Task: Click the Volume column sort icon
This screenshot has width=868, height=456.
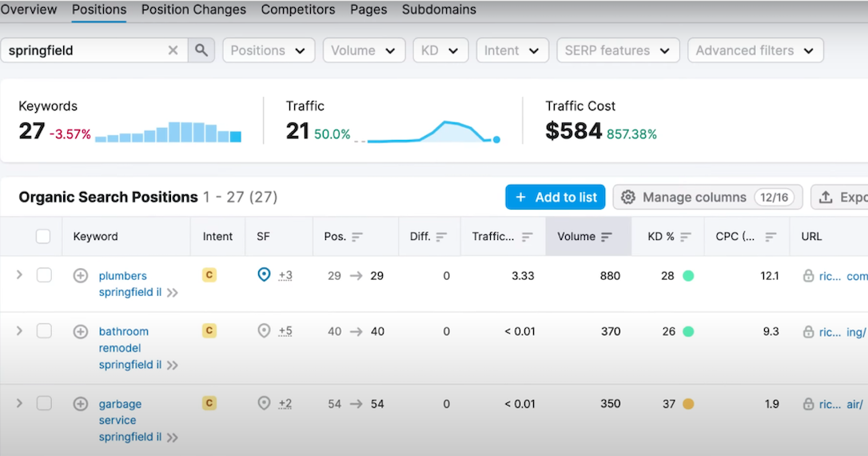Action: pos(607,237)
